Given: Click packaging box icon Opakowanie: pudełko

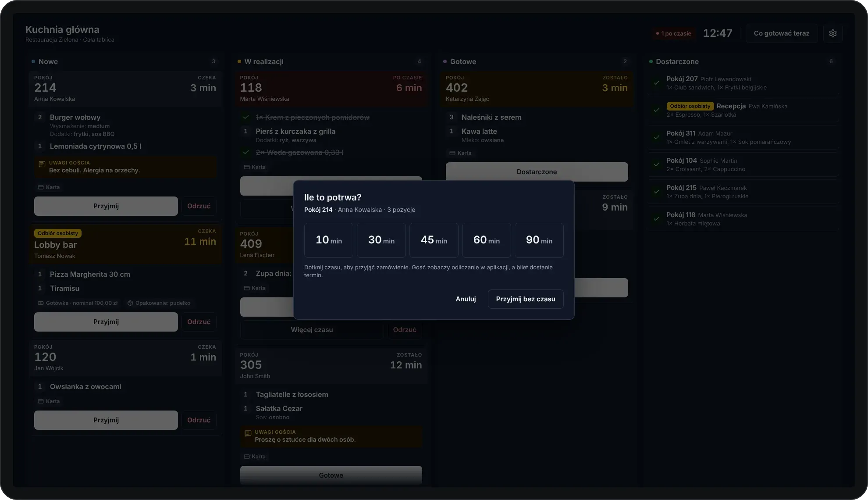Looking at the screenshot, I should pos(130,303).
